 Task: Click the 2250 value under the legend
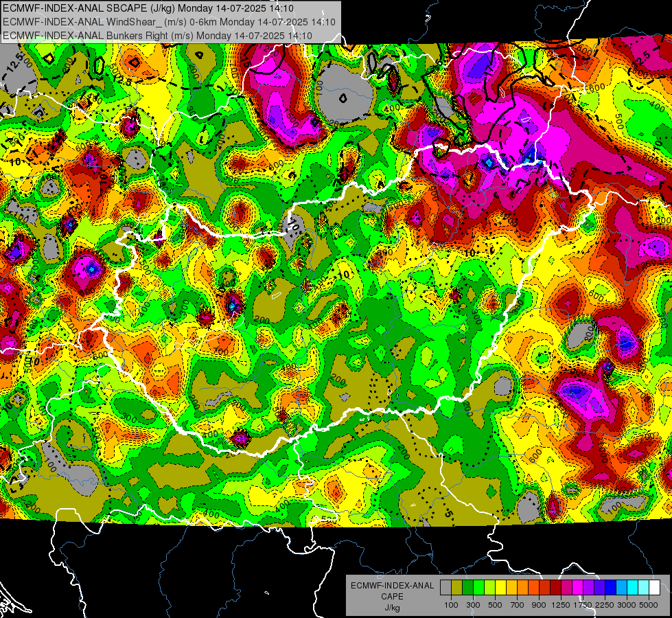(605, 605)
